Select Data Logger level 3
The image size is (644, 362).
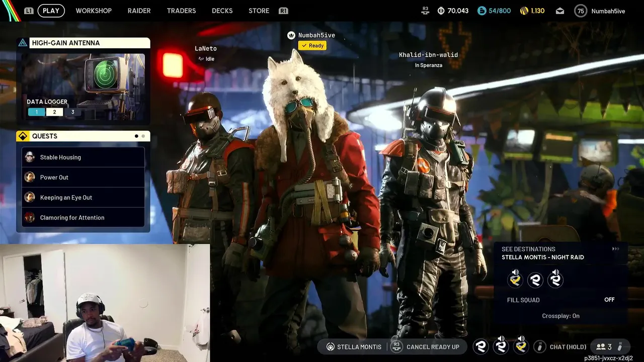coord(72,112)
